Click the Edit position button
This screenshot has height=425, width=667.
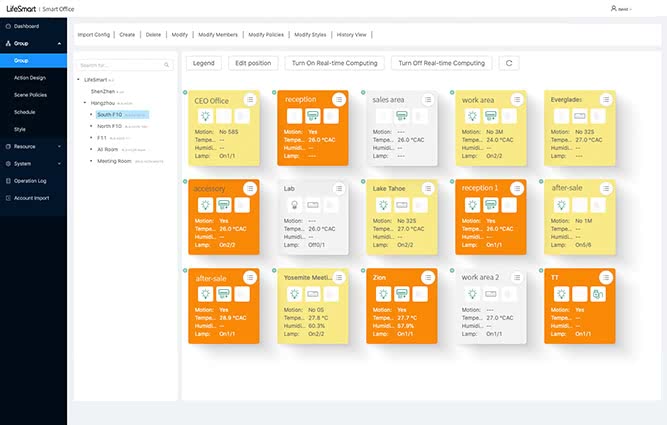pos(253,63)
